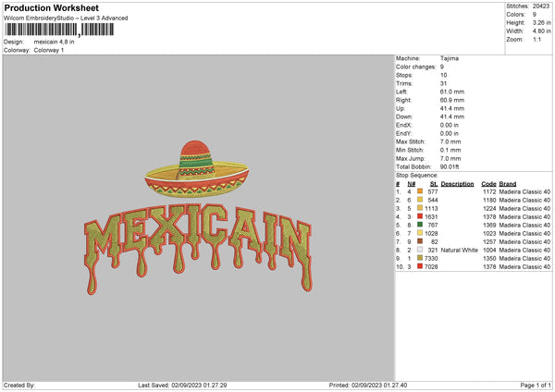555x392 pixels.
Task: Click the 'Colorway:' label
Action: click(x=17, y=50)
